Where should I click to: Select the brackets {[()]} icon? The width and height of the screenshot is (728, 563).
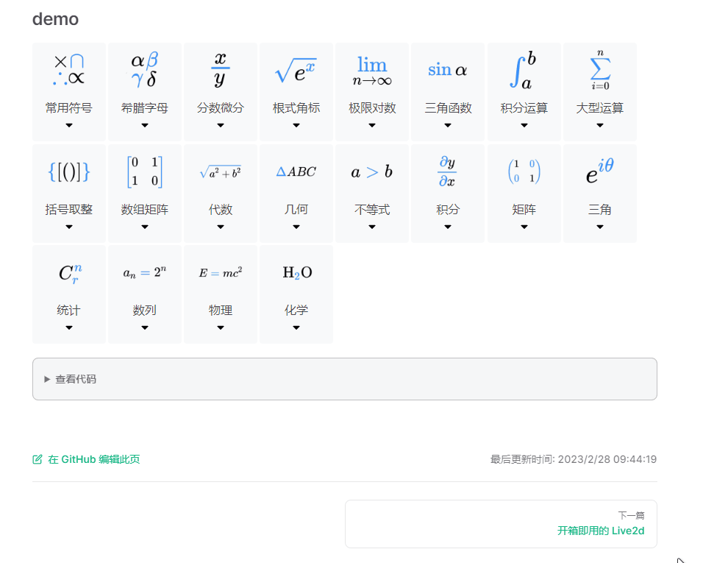click(68, 171)
